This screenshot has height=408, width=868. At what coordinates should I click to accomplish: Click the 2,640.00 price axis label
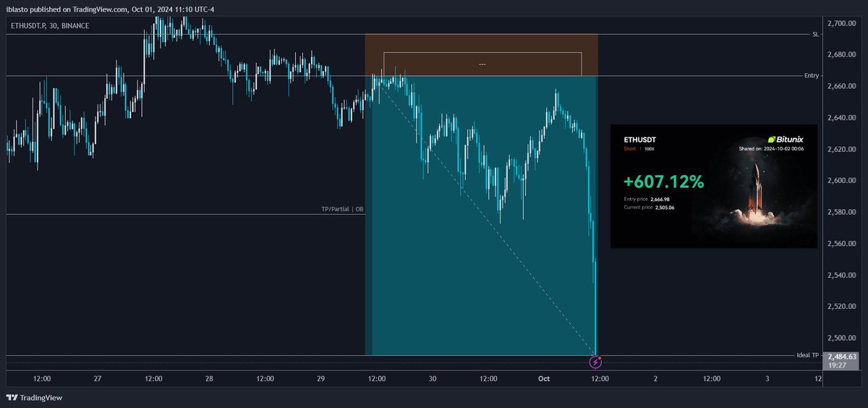click(x=843, y=118)
